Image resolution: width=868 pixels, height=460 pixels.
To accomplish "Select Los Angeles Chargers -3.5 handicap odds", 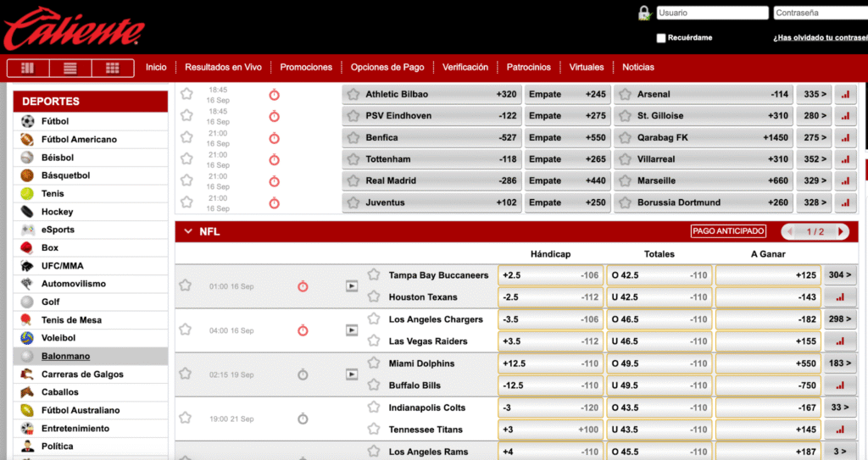I will (x=551, y=319).
